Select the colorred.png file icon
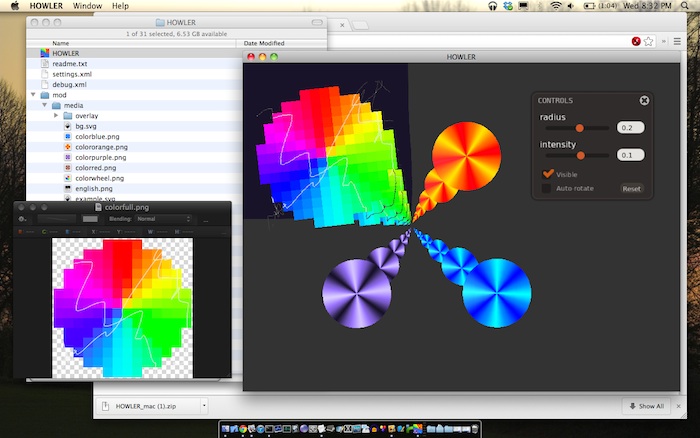The width and height of the screenshot is (700, 438). coord(67,167)
